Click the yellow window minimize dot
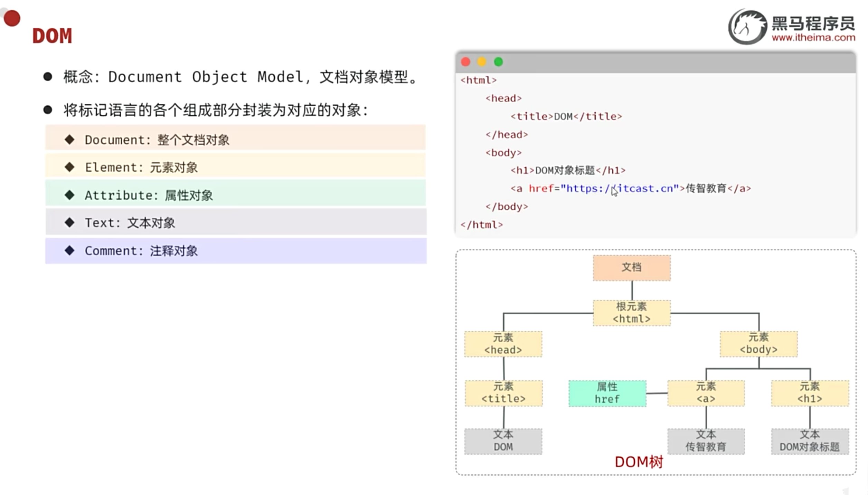Screen dimensions: 868x495 (482, 62)
